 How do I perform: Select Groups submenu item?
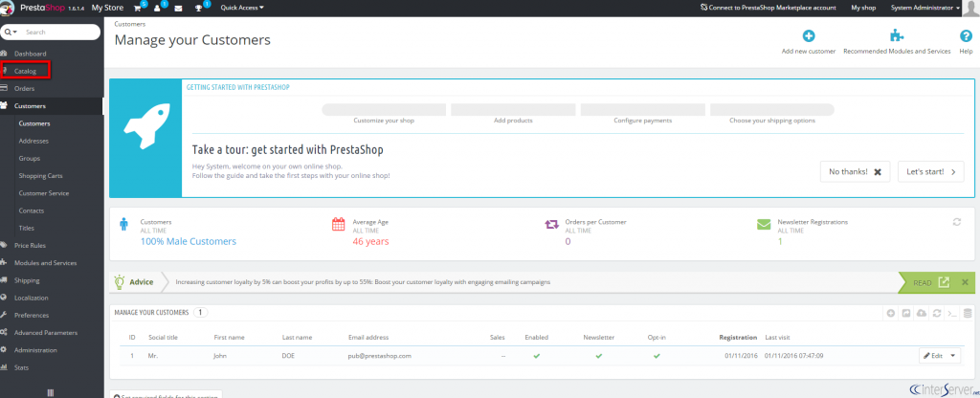[x=30, y=159]
